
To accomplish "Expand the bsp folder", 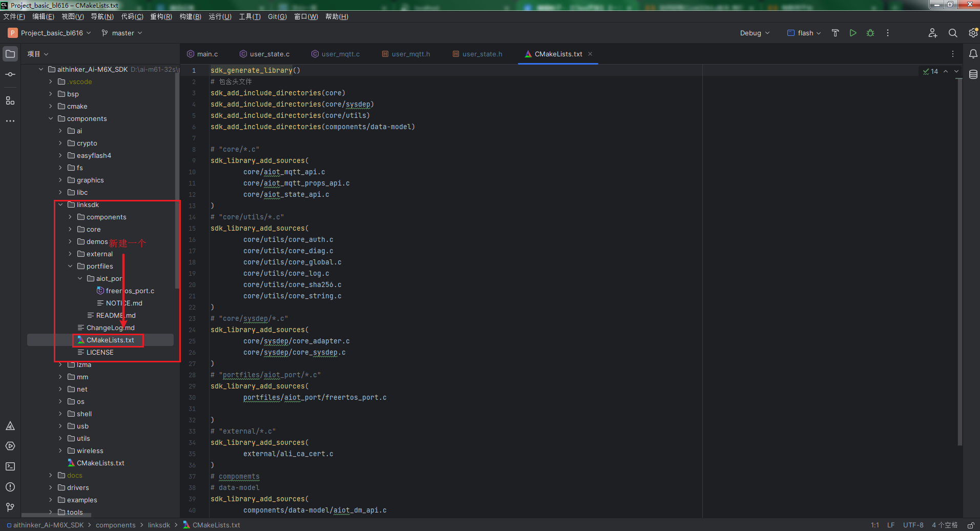I will [51, 94].
